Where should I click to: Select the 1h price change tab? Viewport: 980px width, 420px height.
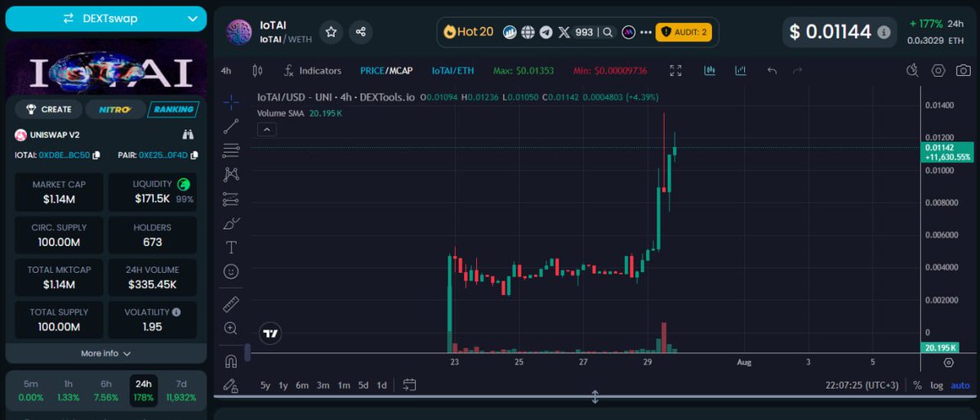[x=68, y=391]
